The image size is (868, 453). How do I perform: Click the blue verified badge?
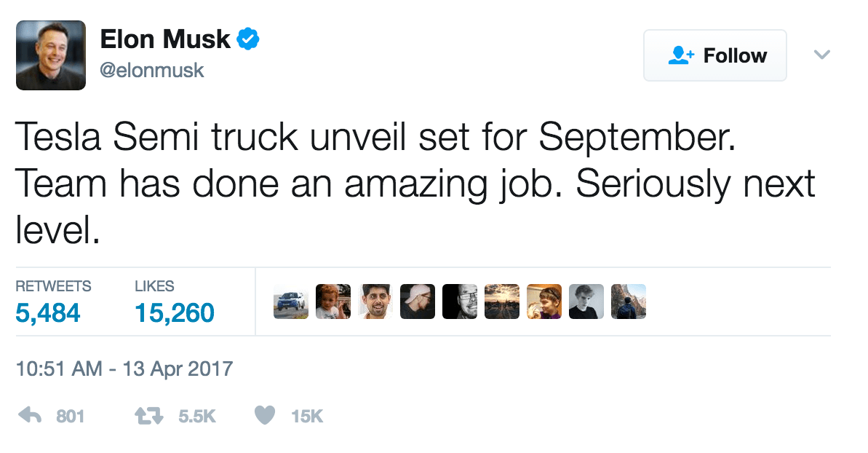click(250, 39)
